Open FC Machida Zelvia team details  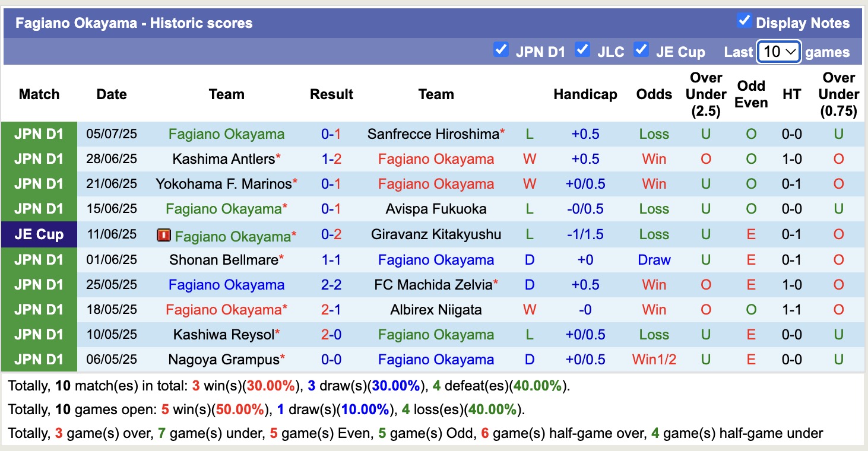[x=436, y=284]
